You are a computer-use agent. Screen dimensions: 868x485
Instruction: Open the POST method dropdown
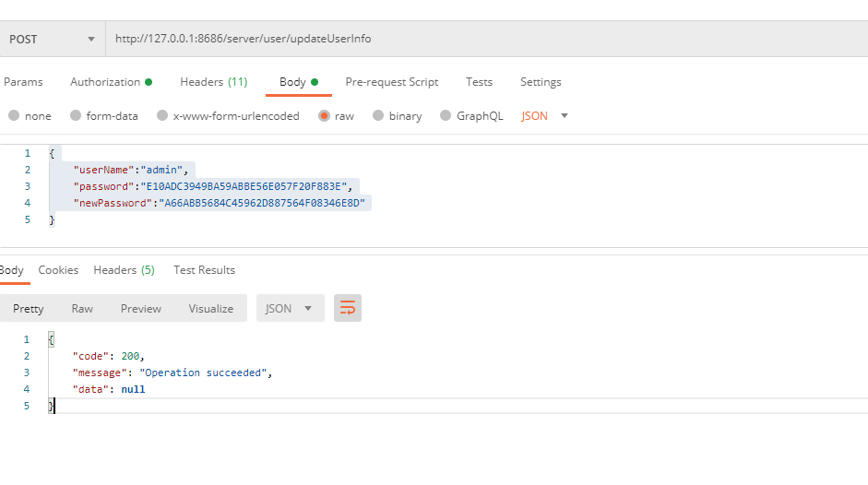point(52,39)
